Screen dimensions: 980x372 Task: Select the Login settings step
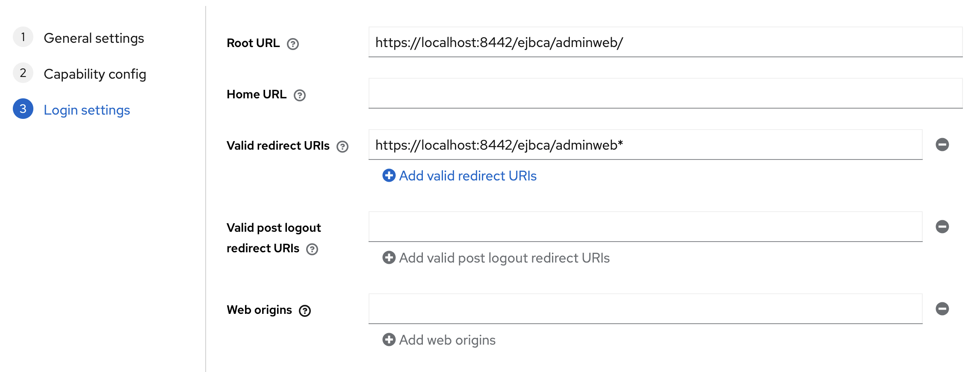[86, 110]
